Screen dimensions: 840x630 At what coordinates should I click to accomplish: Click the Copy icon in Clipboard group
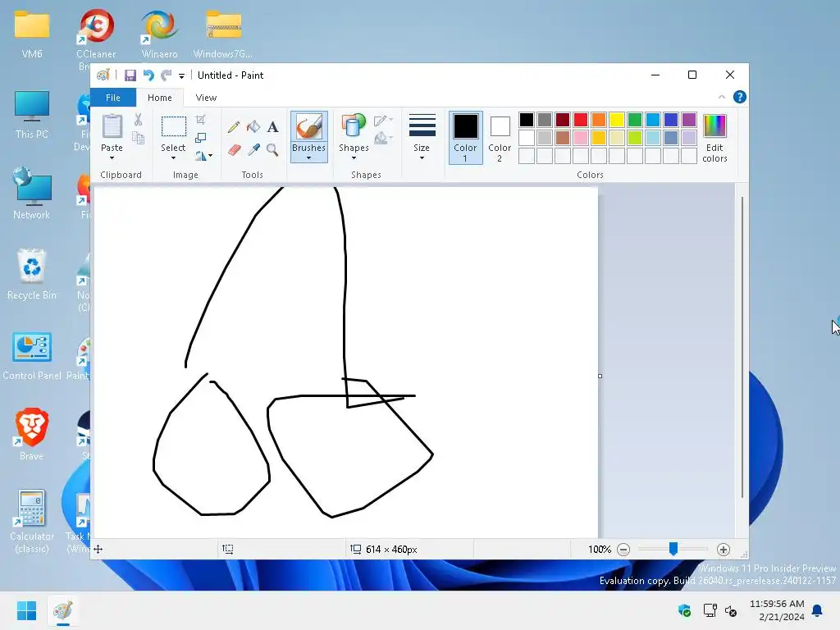point(138,138)
